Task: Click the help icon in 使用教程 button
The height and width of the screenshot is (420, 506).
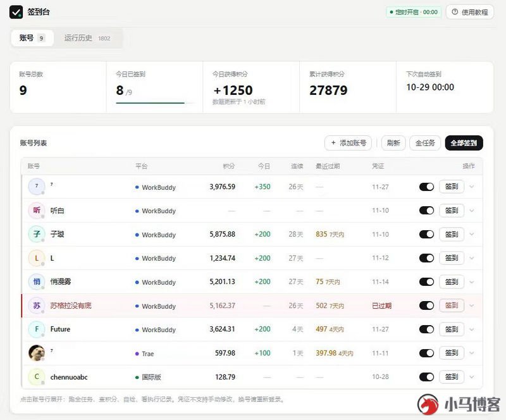Action: click(455, 12)
